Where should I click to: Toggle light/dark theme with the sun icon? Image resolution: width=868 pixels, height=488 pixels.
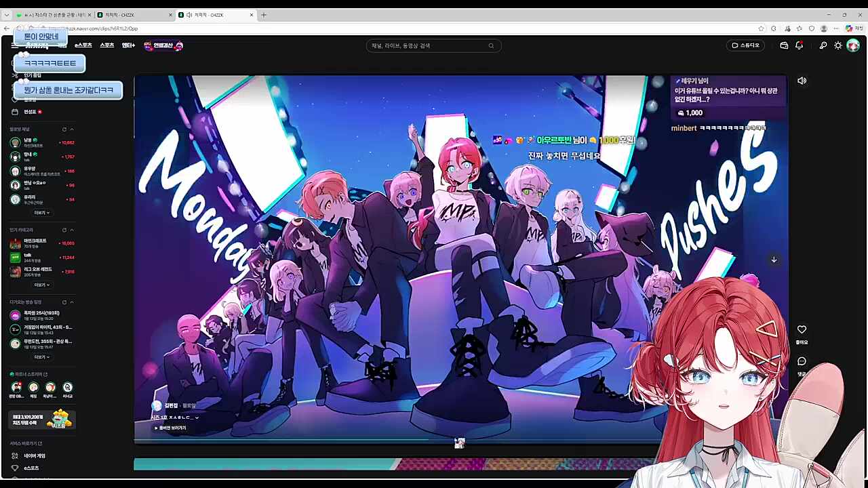[x=838, y=45]
